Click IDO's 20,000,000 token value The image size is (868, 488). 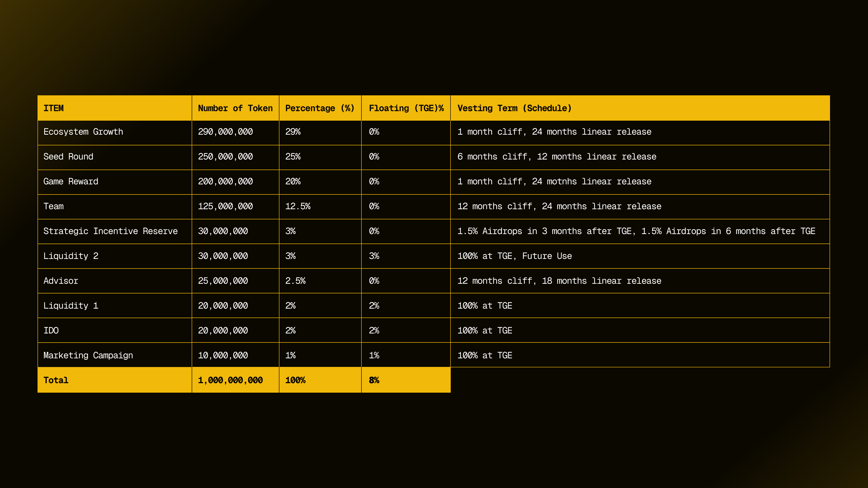tap(223, 330)
